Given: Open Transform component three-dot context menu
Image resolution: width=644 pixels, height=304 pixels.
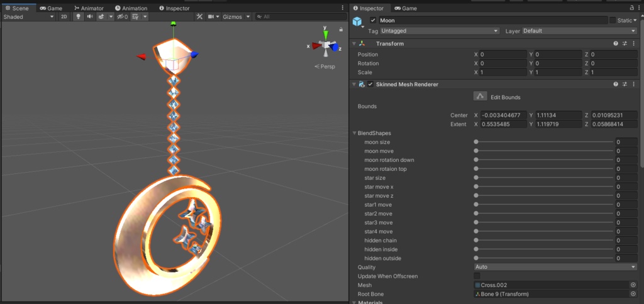Looking at the screenshot, I should tap(633, 43).
